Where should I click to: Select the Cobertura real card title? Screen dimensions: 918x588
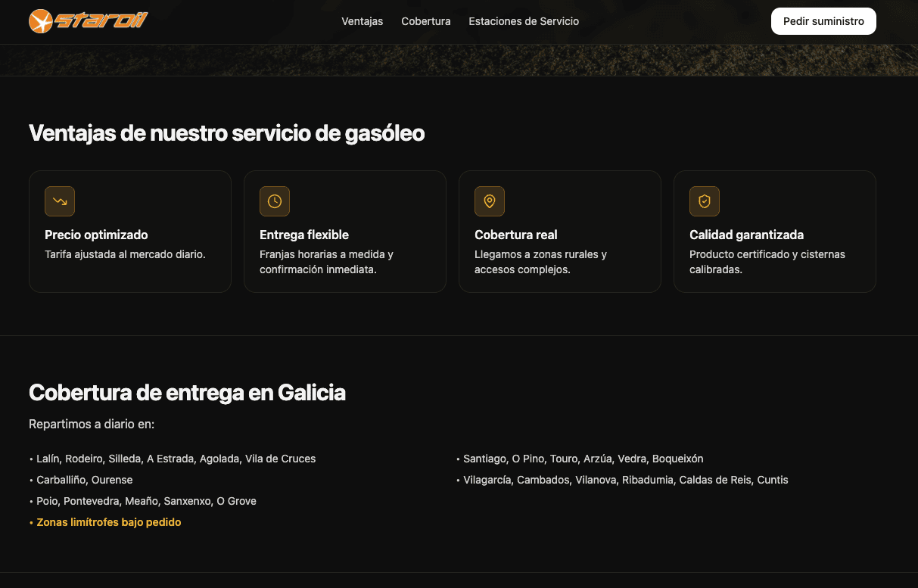point(516,235)
